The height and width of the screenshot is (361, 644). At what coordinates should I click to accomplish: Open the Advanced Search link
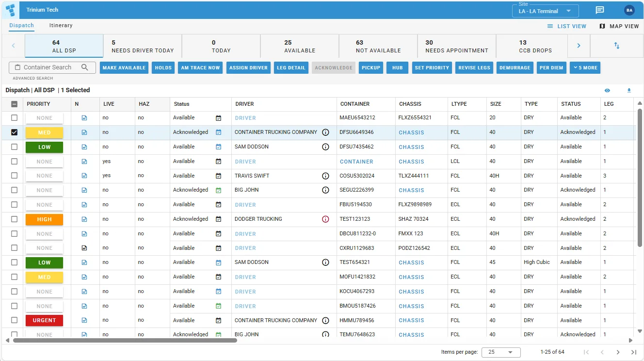pyautogui.click(x=32, y=78)
